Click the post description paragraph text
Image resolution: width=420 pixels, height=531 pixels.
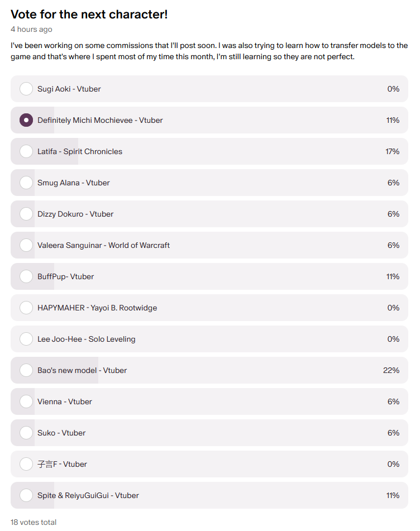pos(209,51)
